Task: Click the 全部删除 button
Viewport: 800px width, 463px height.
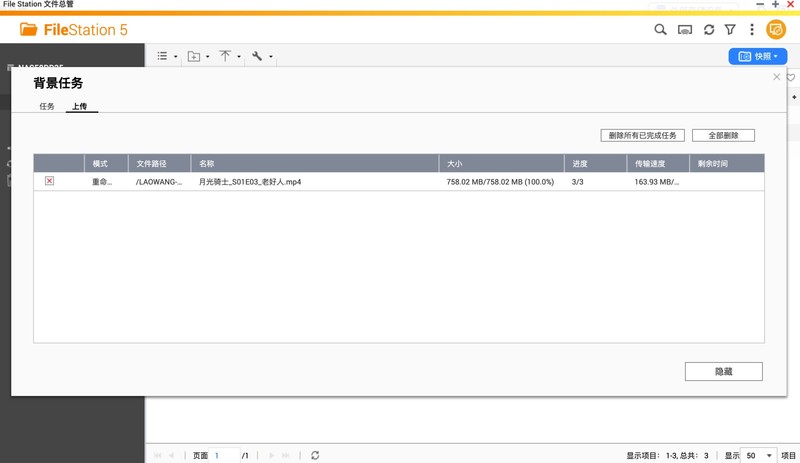Action: click(x=723, y=135)
